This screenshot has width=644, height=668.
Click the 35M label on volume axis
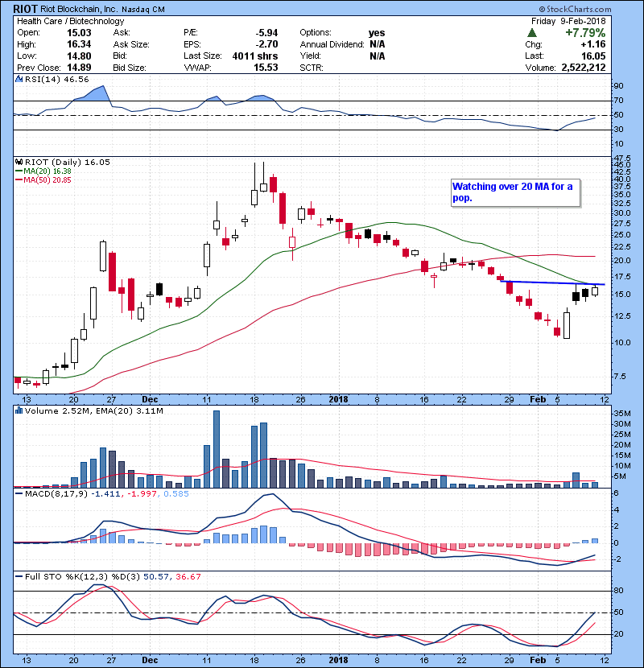coord(622,414)
